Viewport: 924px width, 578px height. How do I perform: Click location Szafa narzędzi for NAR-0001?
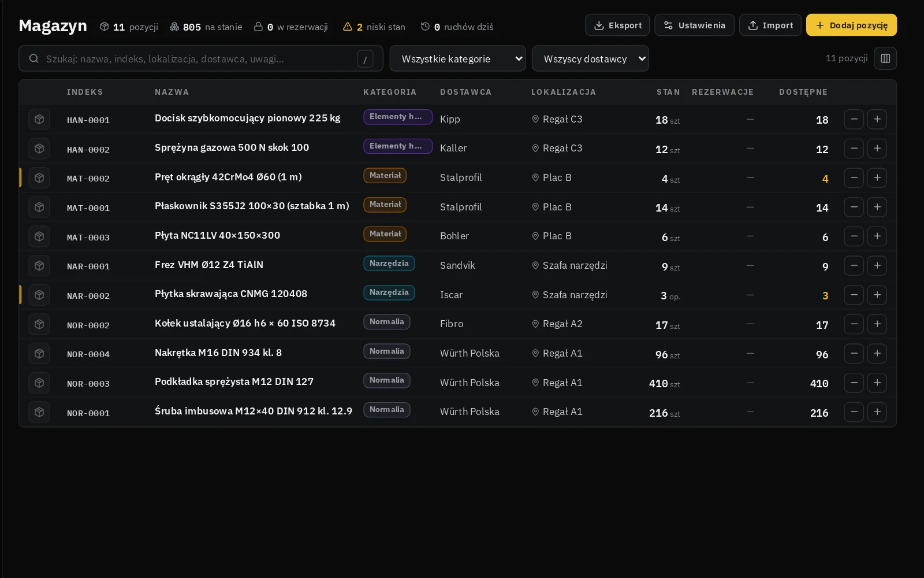click(x=569, y=265)
